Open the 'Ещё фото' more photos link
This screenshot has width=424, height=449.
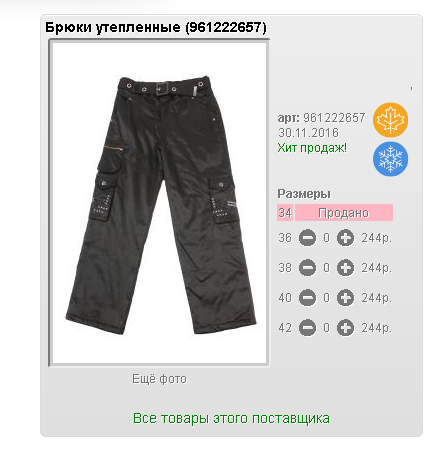[x=159, y=379]
